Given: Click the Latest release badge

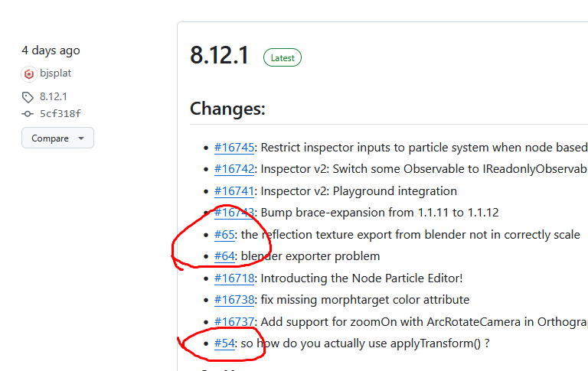Looking at the screenshot, I should [x=283, y=57].
